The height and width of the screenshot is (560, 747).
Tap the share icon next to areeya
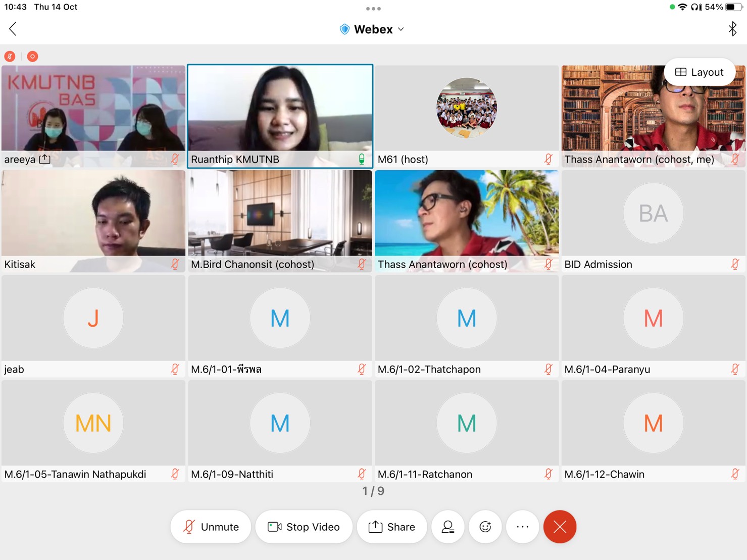tap(45, 160)
